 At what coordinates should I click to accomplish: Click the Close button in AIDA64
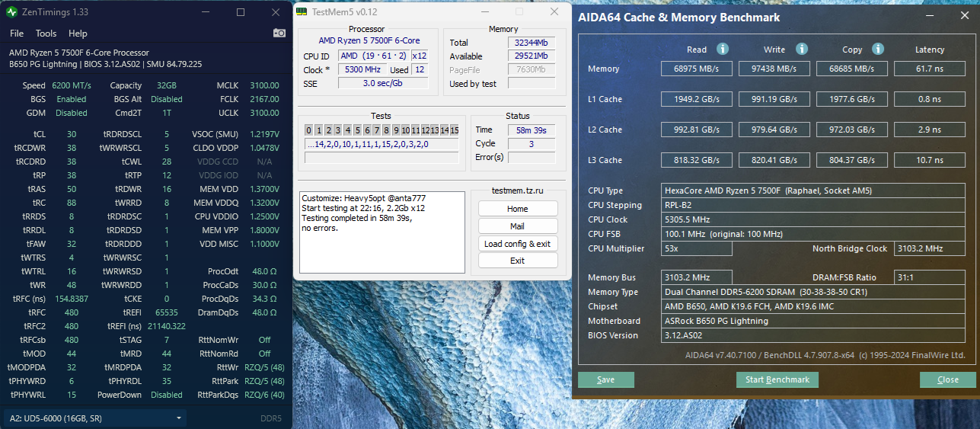coord(948,379)
